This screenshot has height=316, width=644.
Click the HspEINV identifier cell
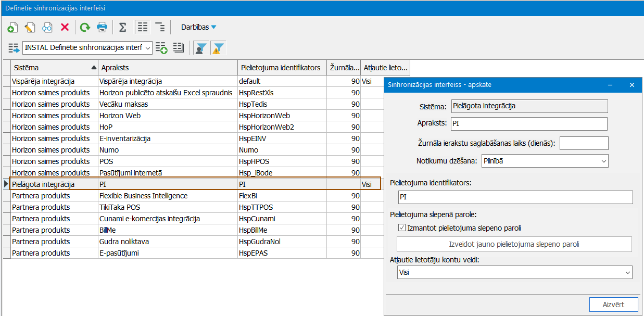point(282,138)
